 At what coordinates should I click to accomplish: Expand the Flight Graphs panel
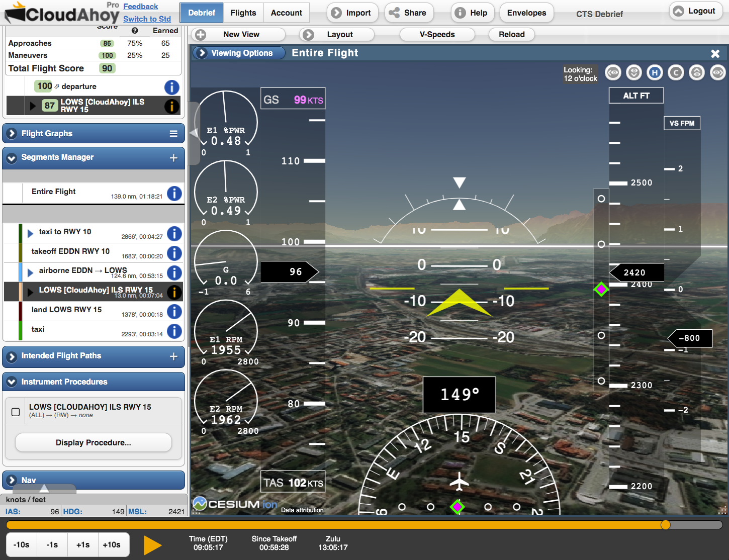pyautogui.click(x=12, y=134)
